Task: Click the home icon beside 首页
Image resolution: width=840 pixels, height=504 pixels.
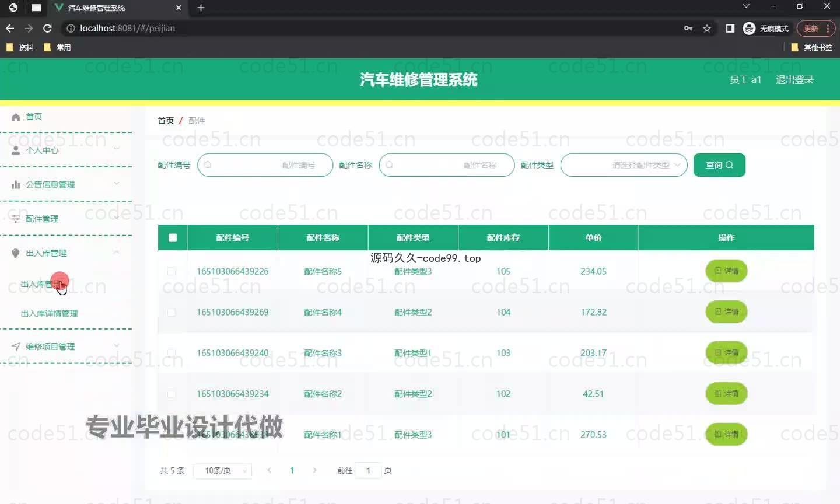Action: tap(16, 117)
